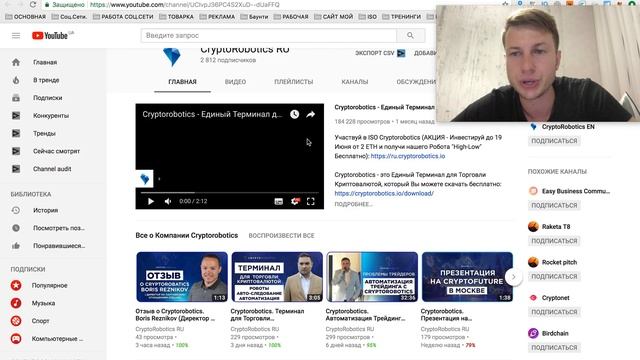Image resolution: width=640 pixels, height=360 pixels.
Task: Open the Соц.Сети bookmarks folder
Action: pos(70,17)
